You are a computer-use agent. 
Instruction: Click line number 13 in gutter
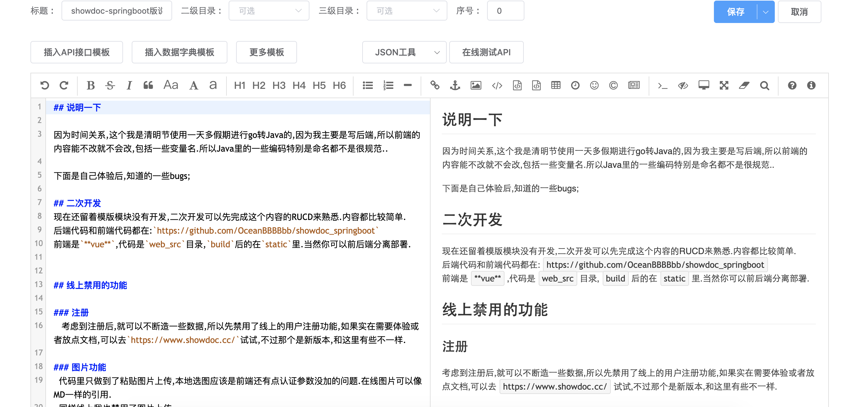coord(39,284)
